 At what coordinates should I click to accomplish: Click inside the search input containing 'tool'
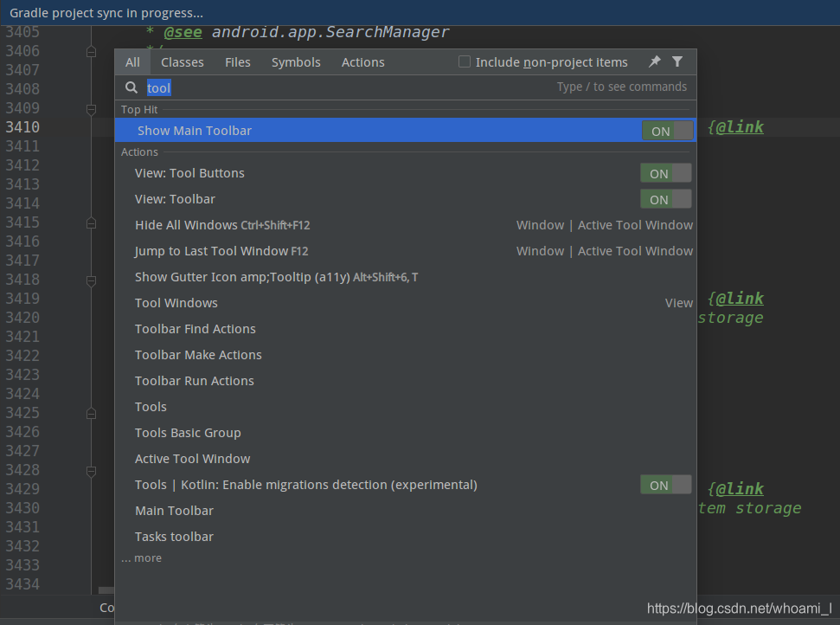[158, 87]
